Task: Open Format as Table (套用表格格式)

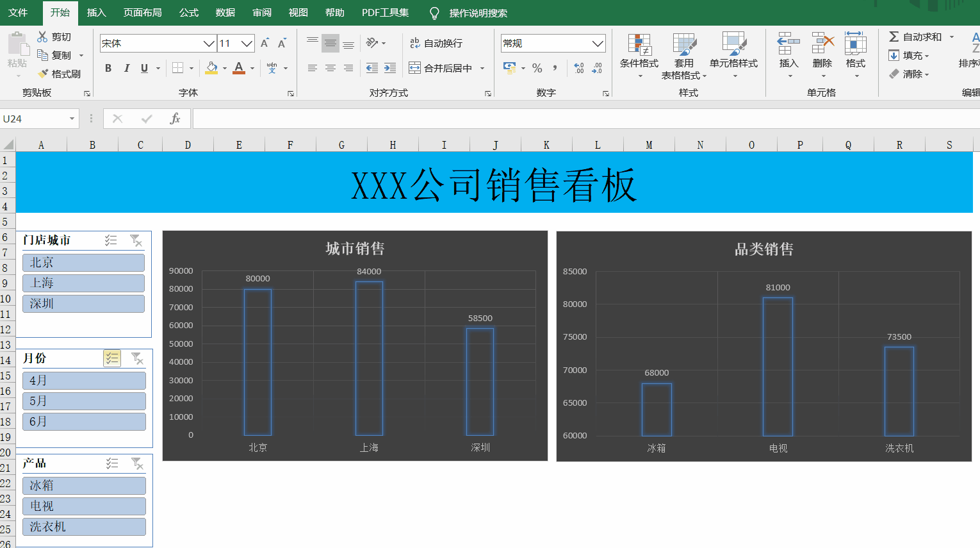Action: (684, 55)
